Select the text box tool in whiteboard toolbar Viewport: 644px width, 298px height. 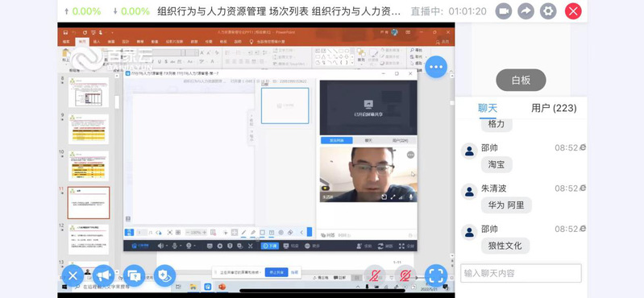(272, 232)
